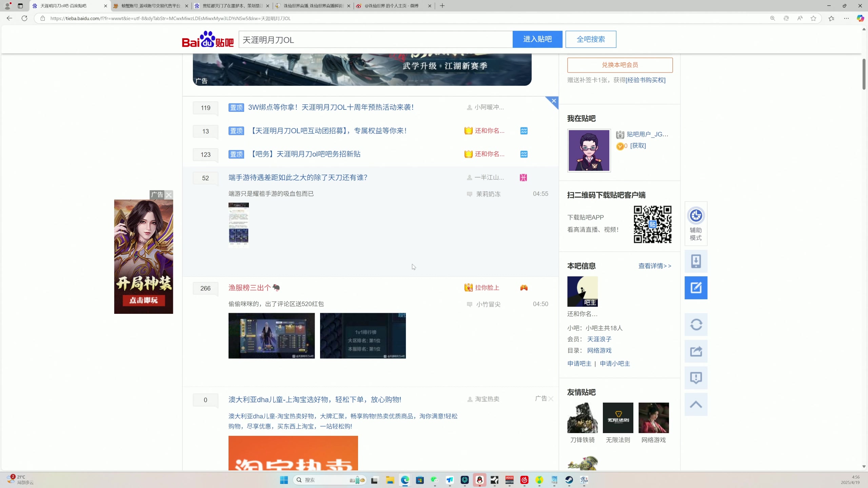Click the 获取 coins link
868x488 pixels.
(x=638, y=146)
